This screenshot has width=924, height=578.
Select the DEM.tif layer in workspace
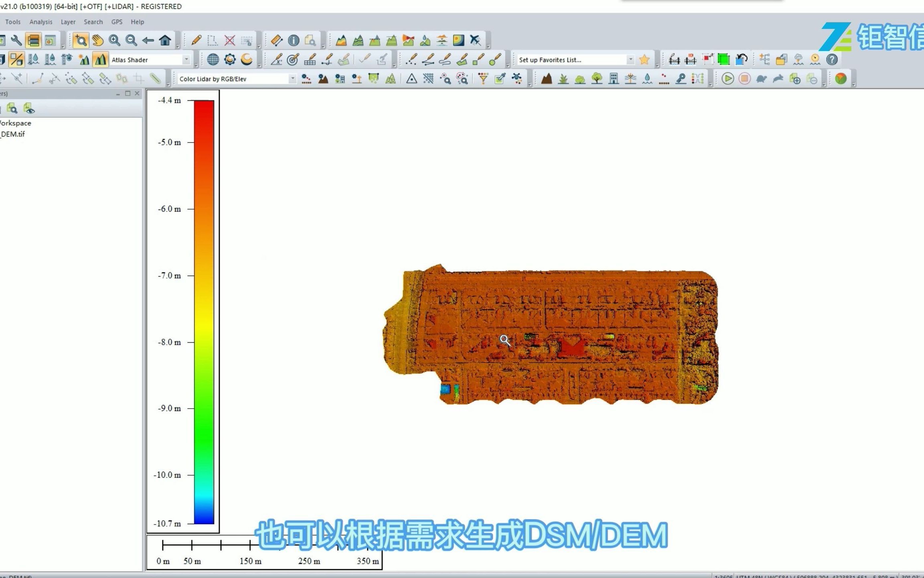[x=13, y=134]
